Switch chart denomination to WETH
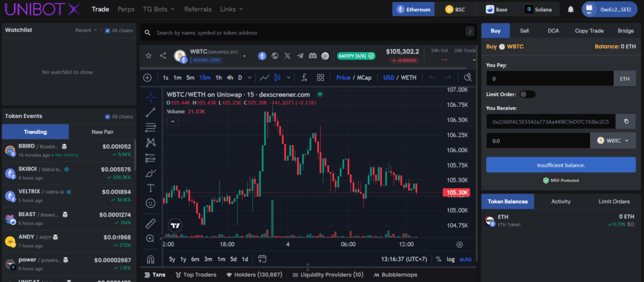This screenshot has height=282, width=644. (x=409, y=77)
